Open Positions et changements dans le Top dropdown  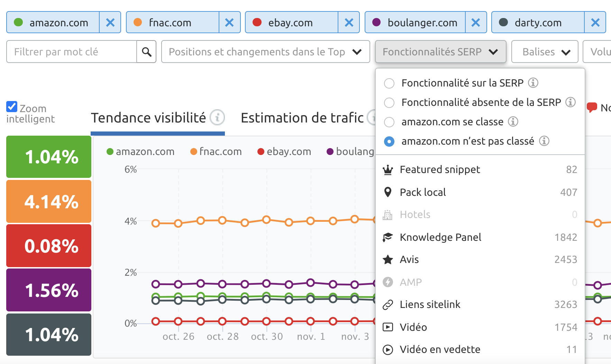[265, 52]
